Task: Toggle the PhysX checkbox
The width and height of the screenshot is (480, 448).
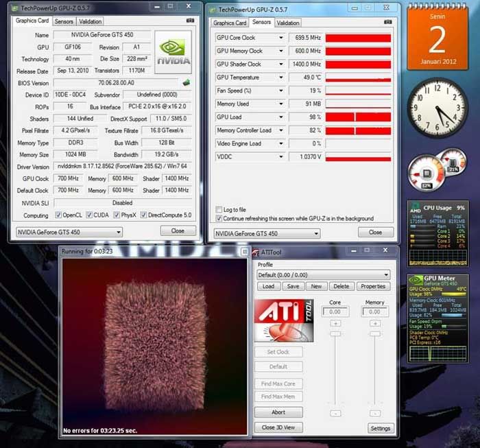Action: click(117, 215)
